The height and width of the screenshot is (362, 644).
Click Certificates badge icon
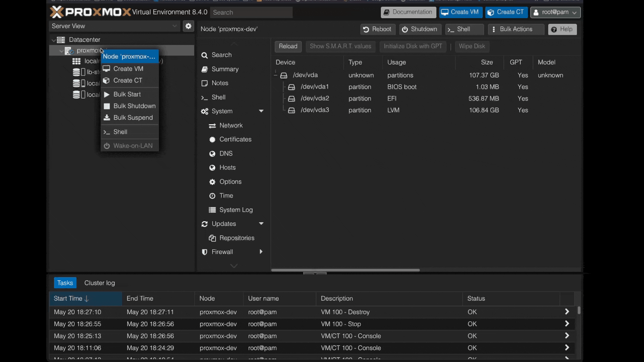tap(212, 140)
